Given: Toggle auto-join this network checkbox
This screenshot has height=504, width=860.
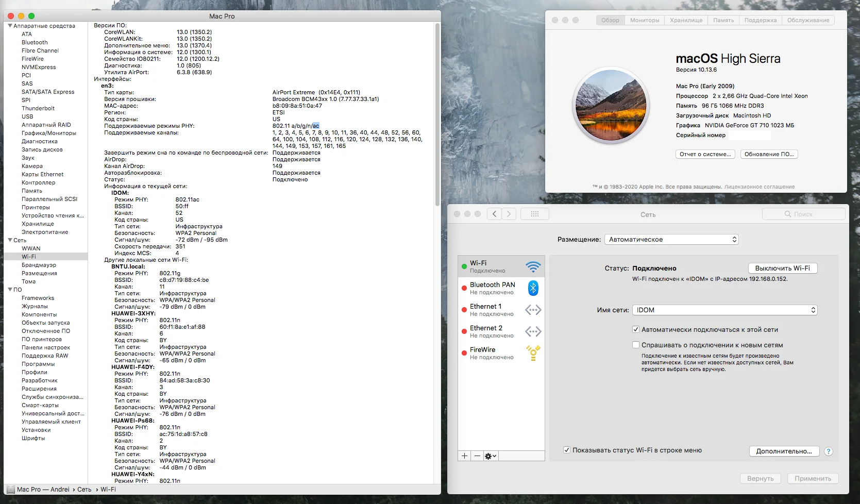Looking at the screenshot, I should point(636,329).
